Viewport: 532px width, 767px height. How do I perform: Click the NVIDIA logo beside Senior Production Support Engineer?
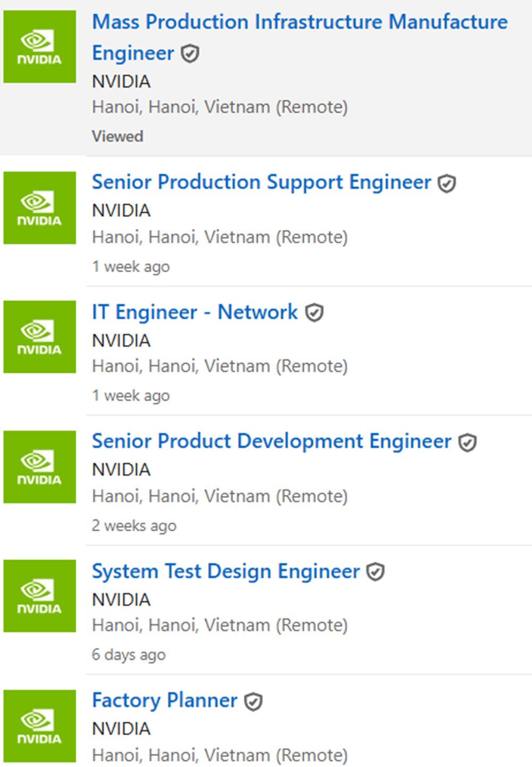[x=39, y=208]
